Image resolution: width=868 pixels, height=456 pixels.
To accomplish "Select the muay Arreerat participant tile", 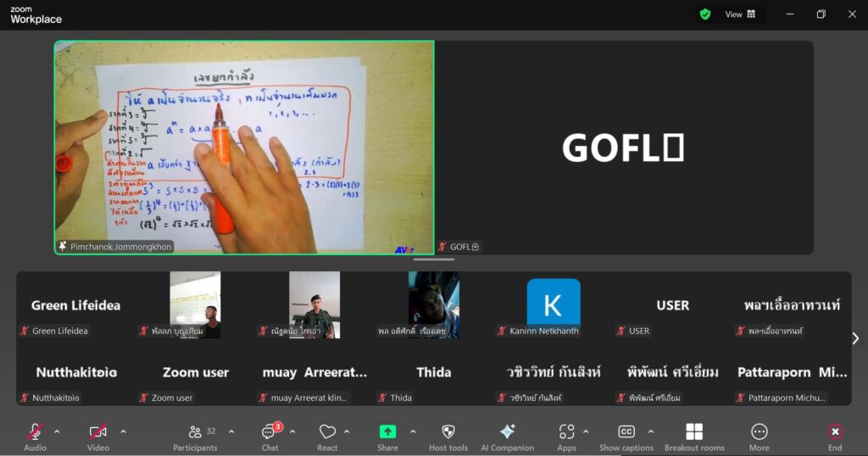I will (x=314, y=372).
